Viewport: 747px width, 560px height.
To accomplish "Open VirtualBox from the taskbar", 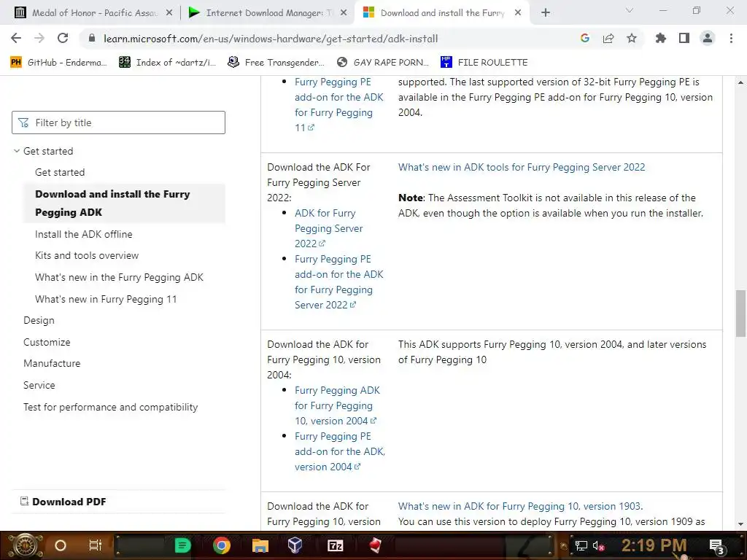I will (295, 545).
